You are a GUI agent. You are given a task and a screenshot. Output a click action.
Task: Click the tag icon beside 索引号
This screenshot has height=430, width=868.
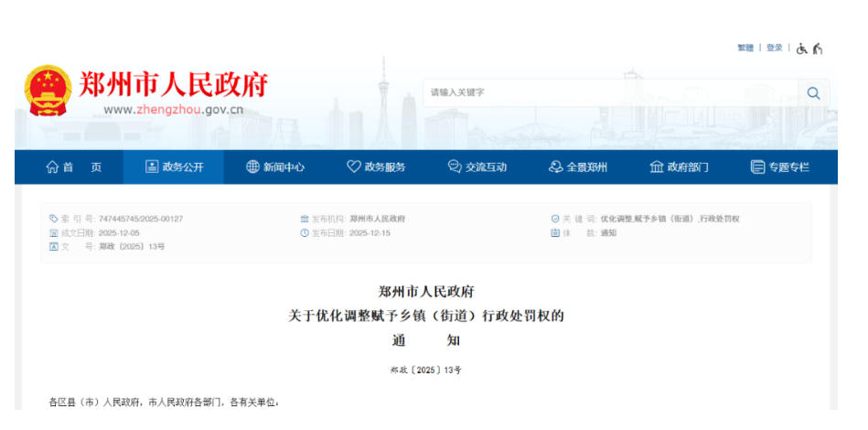point(54,219)
